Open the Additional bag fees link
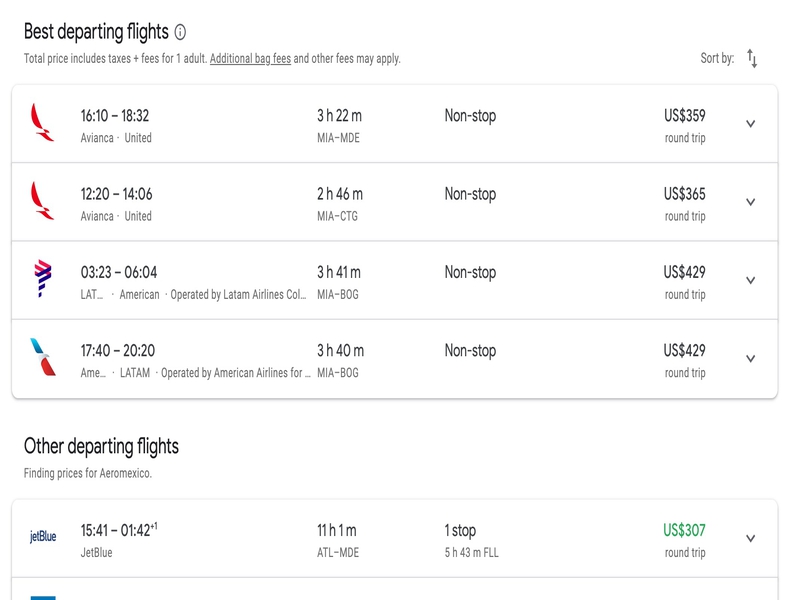Screen dimensions: 800x600 (x=251, y=59)
